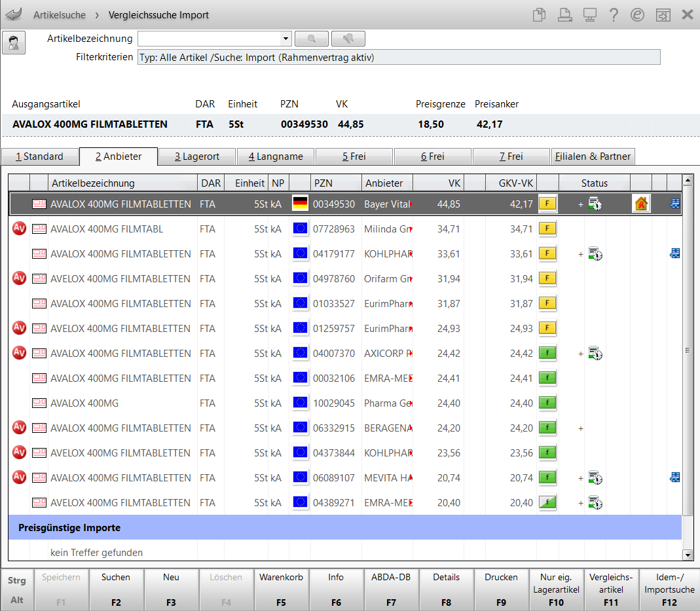Click the yellow F badge in row 01033527
Viewport: 700px width, 611px height.
click(547, 303)
